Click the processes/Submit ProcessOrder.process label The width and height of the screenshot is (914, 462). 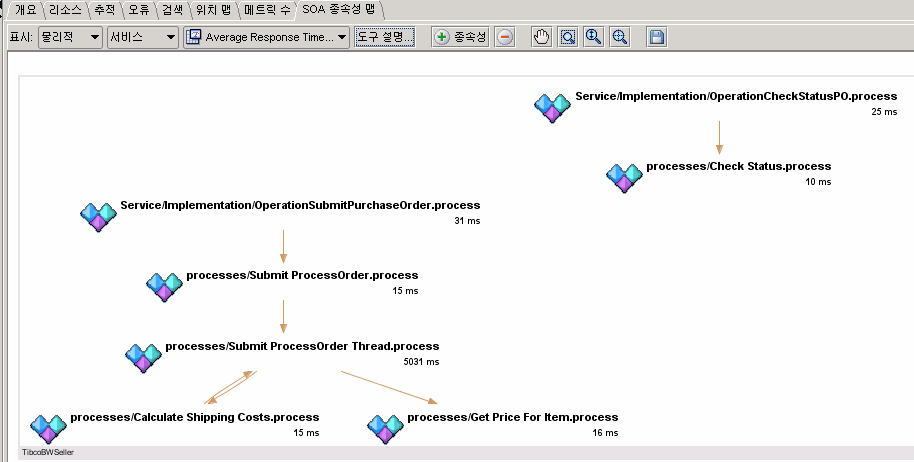point(302,275)
